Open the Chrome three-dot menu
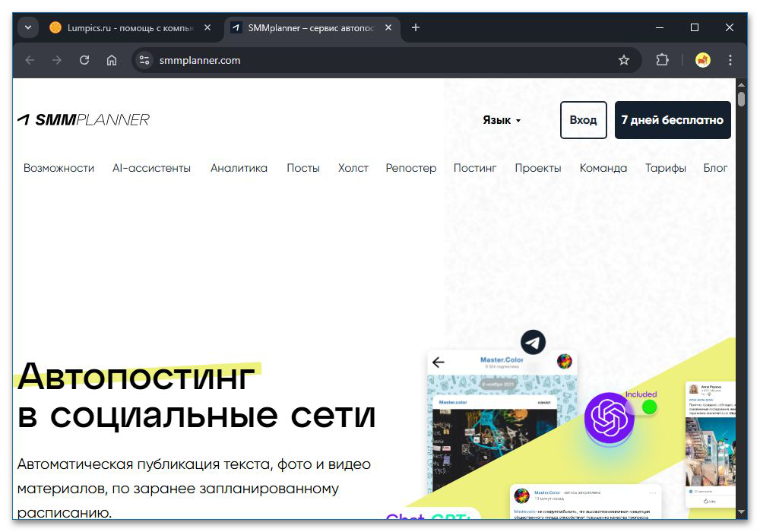 coord(730,60)
